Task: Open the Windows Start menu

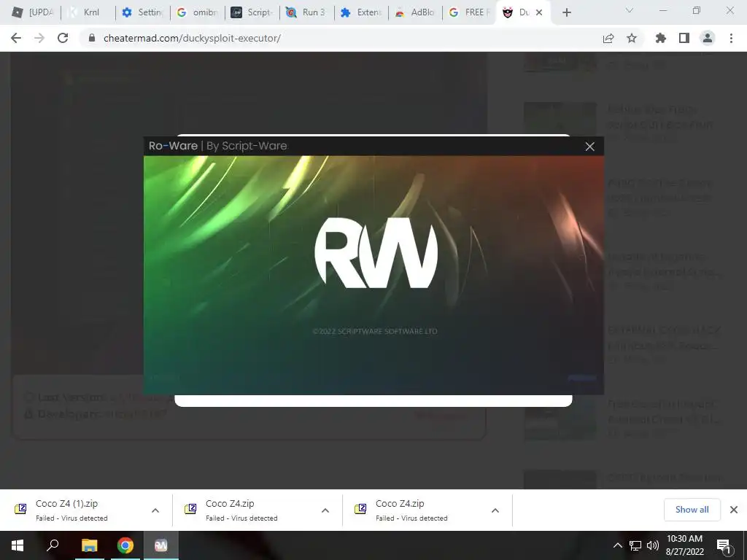Action: pyautogui.click(x=18, y=545)
